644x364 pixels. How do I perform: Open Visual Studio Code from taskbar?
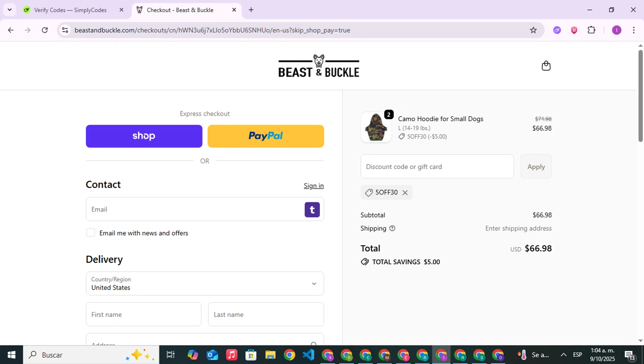[x=309, y=355]
